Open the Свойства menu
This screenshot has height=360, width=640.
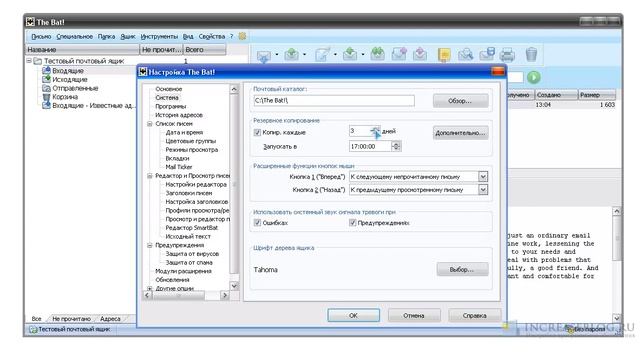[212, 36]
